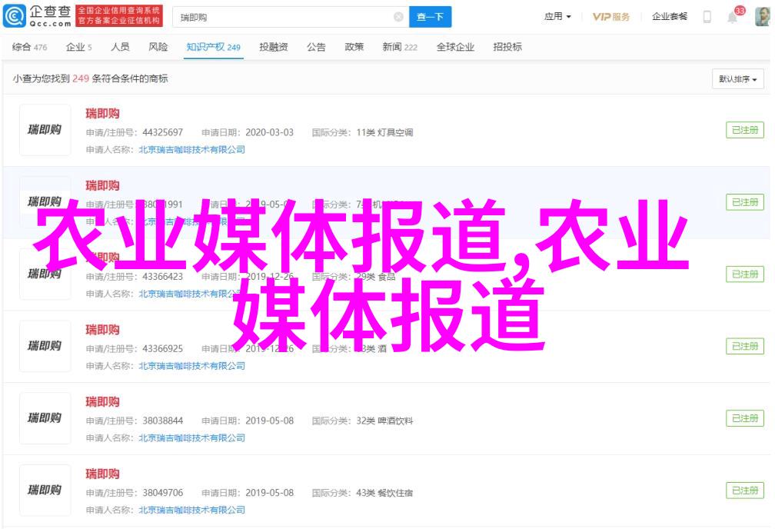Open 瑞即购 title for registration 38049706
Screen dimensions: 775x532
[x=102, y=474]
